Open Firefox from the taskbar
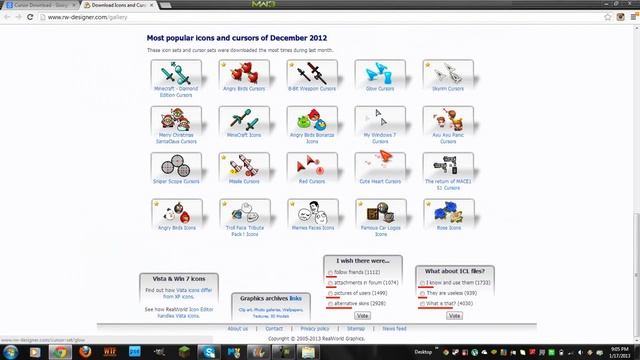The width and height of the screenshot is (640, 360). (x=85, y=352)
